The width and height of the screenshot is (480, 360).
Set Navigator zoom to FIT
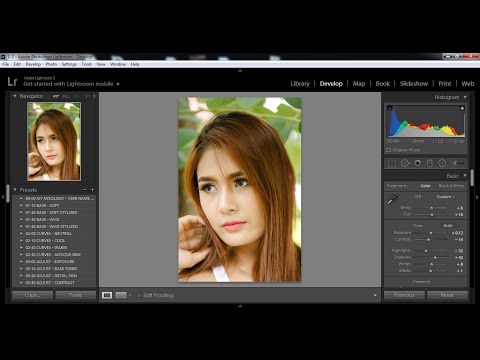tap(56, 96)
